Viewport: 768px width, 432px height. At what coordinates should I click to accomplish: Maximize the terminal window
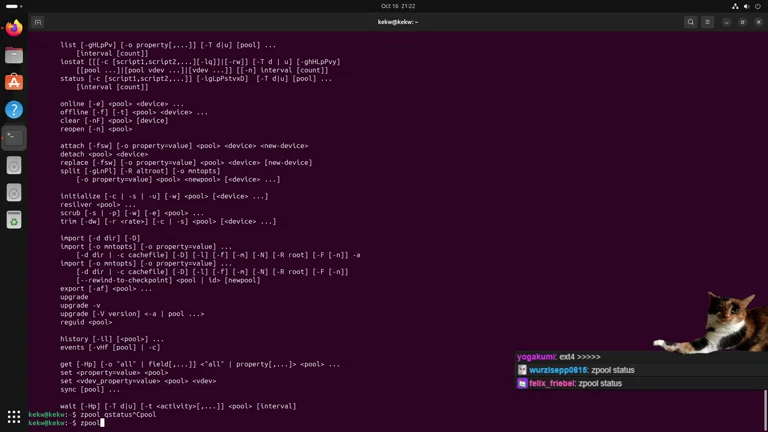coord(743,22)
